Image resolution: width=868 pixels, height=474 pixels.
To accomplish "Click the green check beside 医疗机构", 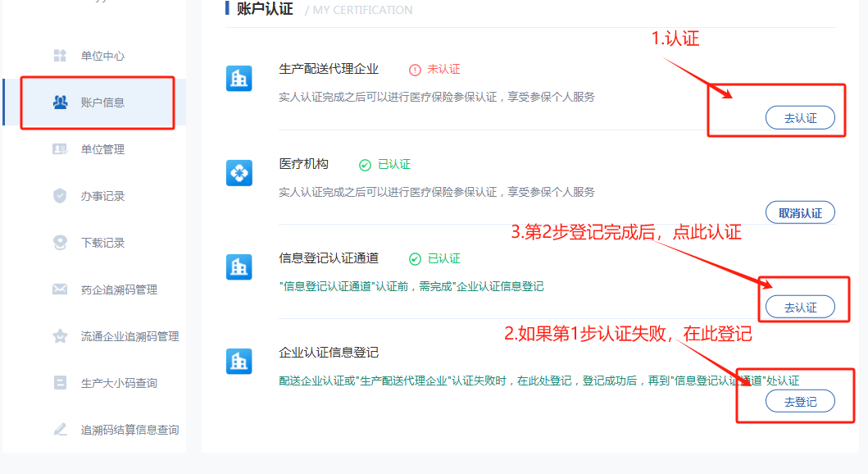I will tap(365, 165).
